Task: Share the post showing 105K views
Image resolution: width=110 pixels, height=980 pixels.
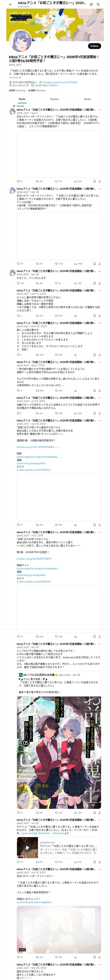Action: (x=99, y=264)
